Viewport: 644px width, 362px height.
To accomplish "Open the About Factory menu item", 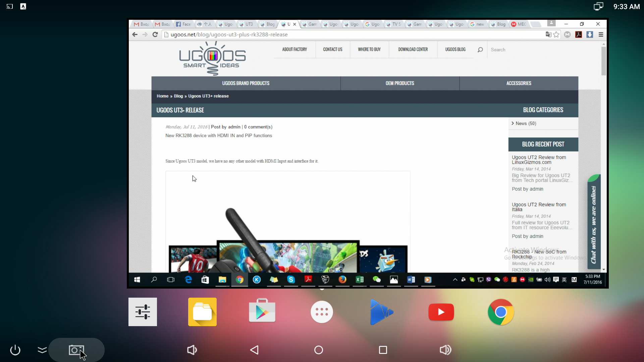I will click(294, 49).
